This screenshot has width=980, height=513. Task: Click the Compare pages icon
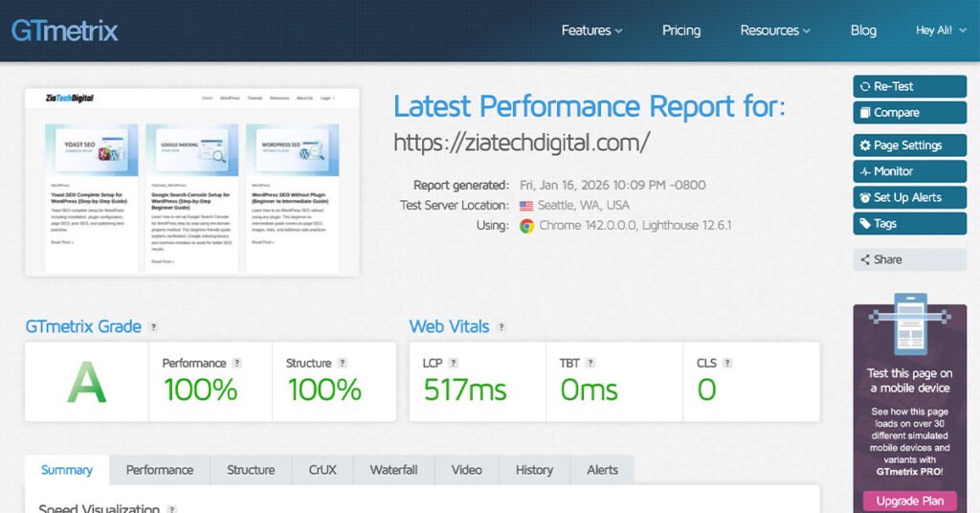pos(865,113)
